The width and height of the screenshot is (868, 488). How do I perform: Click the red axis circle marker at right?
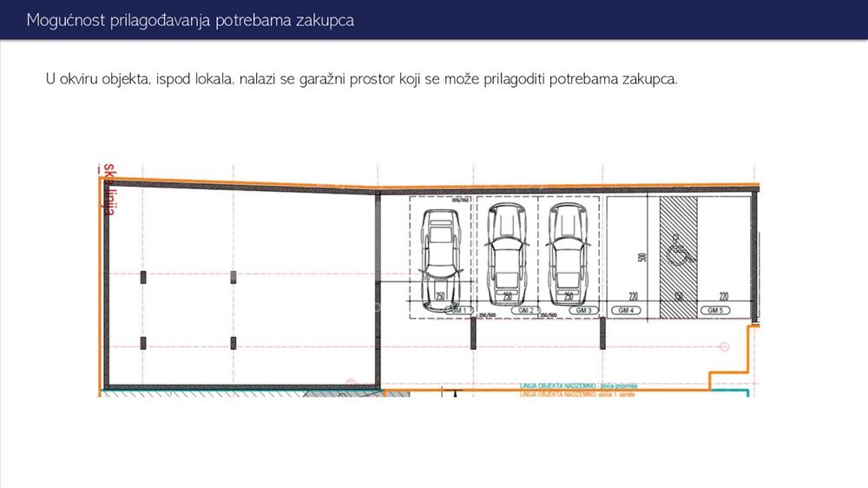point(724,346)
